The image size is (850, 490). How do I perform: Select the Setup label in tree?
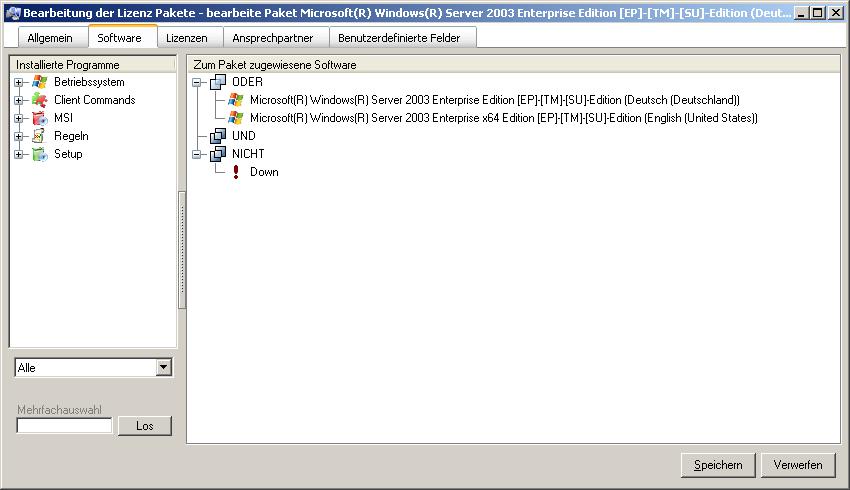pyautogui.click(x=68, y=154)
